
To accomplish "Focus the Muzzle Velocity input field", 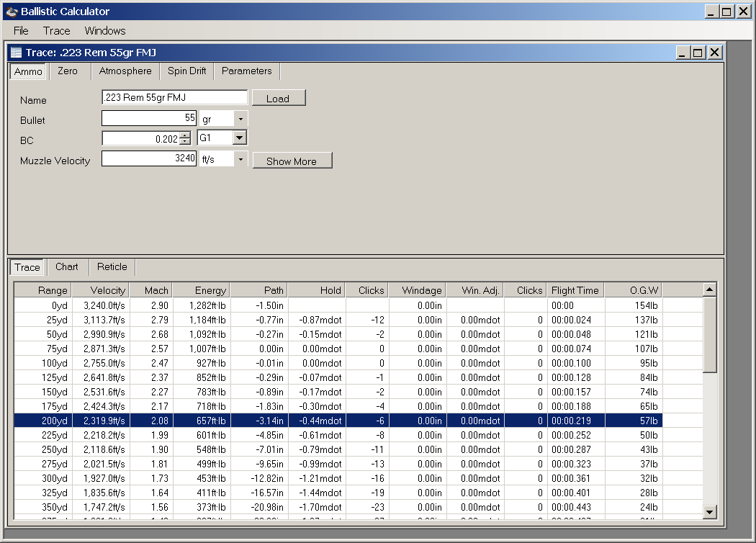I will 149,158.
